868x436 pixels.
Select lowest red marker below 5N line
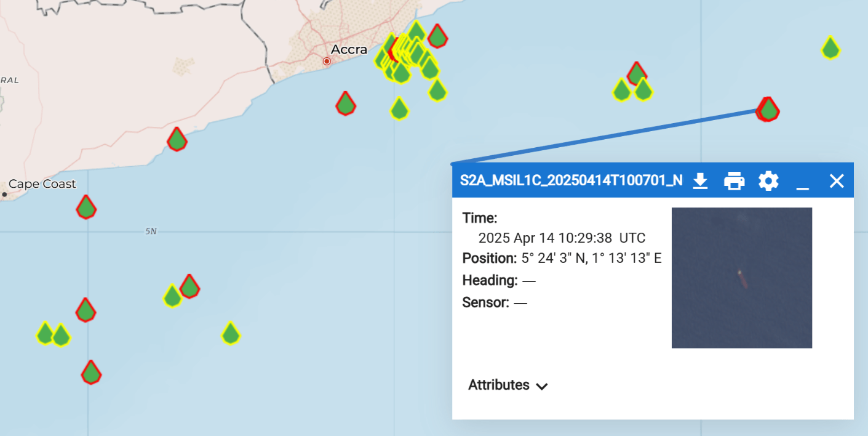(91, 372)
